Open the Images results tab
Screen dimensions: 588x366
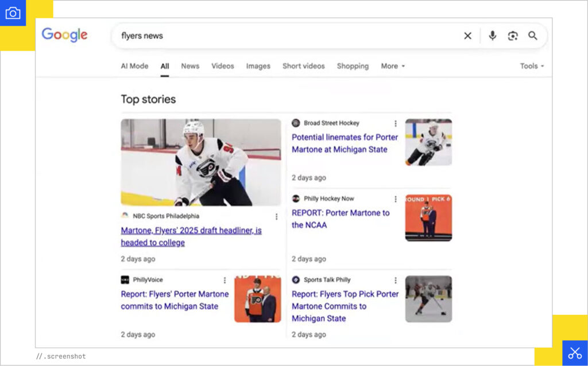[258, 66]
